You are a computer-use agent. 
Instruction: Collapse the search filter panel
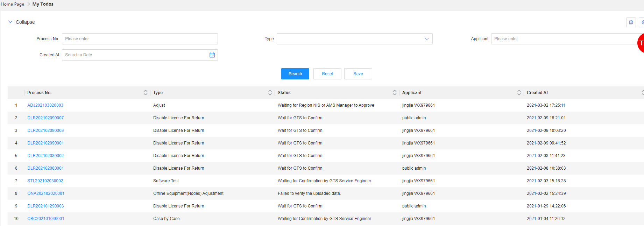point(21,22)
